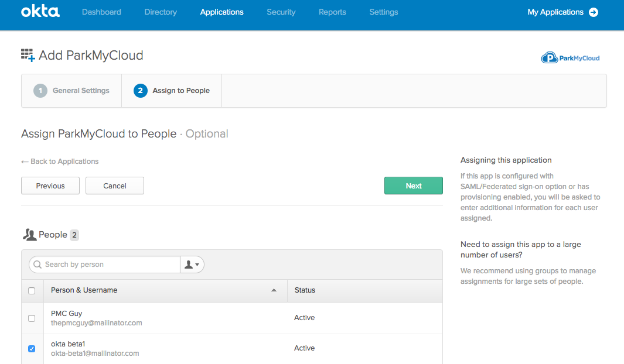Click the ParkMyCloud logo

pos(570,58)
